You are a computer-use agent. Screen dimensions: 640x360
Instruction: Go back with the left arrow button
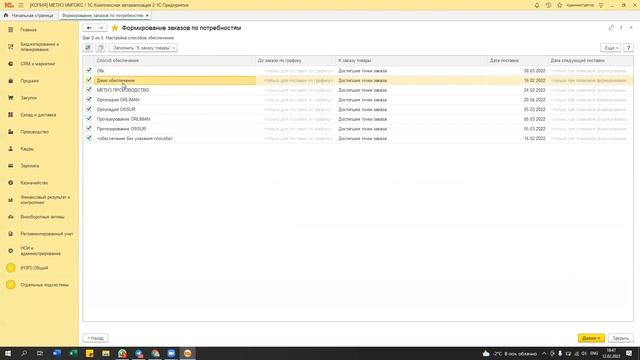(x=89, y=28)
